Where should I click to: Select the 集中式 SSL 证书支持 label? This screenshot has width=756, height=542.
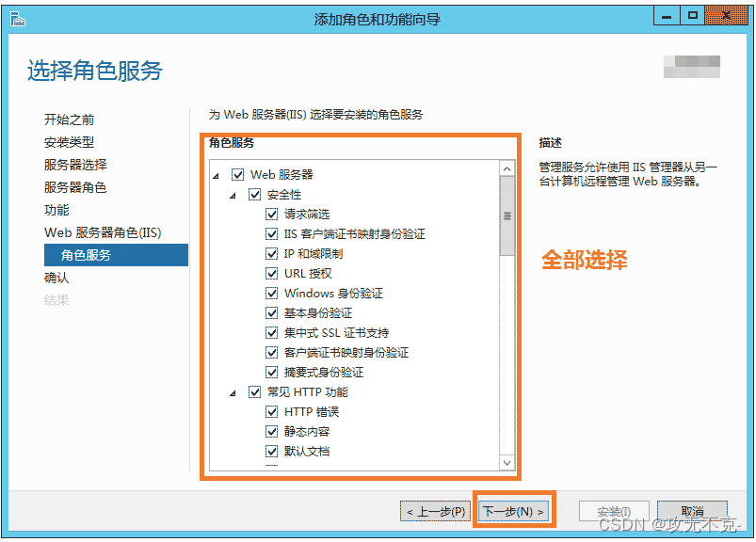point(336,332)
